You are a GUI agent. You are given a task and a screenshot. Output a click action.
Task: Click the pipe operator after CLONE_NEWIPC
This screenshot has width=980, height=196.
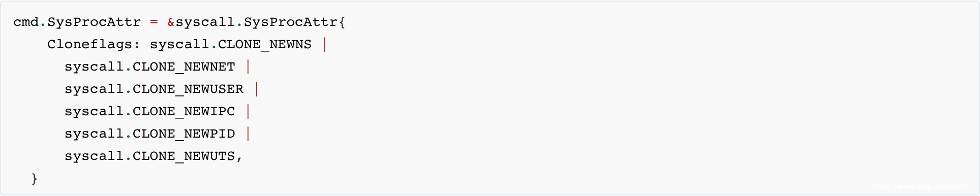[248, 112]
